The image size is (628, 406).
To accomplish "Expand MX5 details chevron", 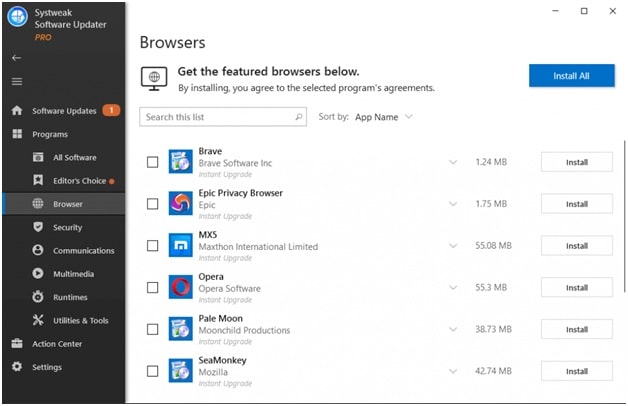I will coord(453,245).
